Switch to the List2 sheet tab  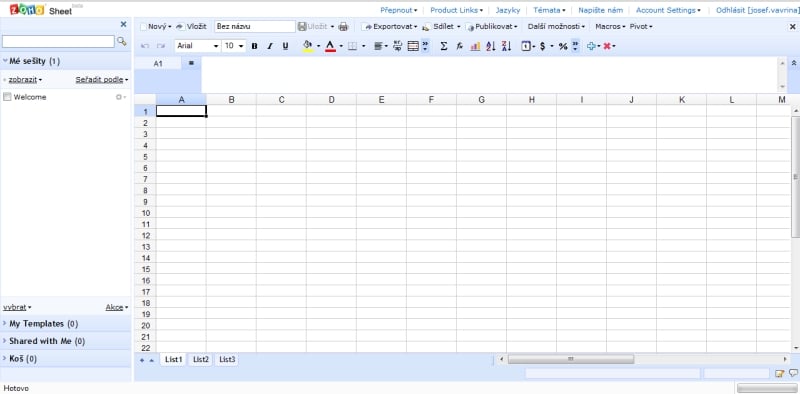201,360
